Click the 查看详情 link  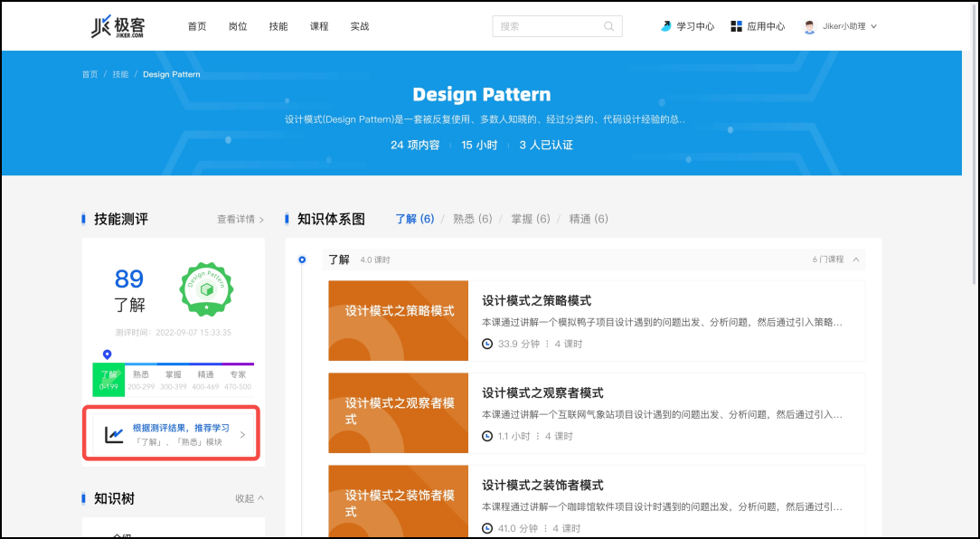click(x=240, y=220)
